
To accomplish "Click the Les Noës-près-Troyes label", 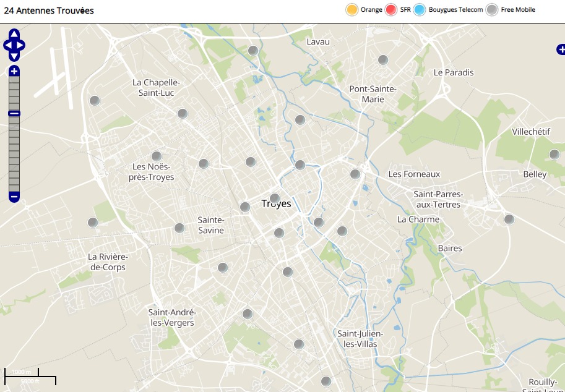I will click(x=152, y=172).
